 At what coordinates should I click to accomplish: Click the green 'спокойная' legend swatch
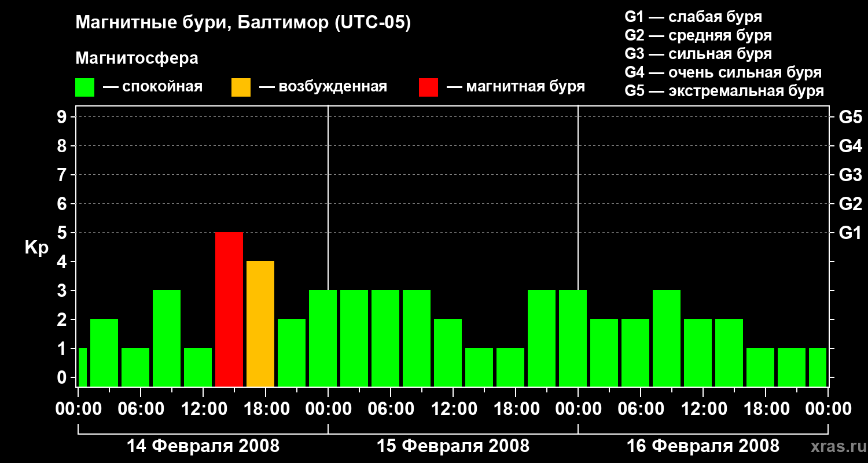click(x=85, y=87)
